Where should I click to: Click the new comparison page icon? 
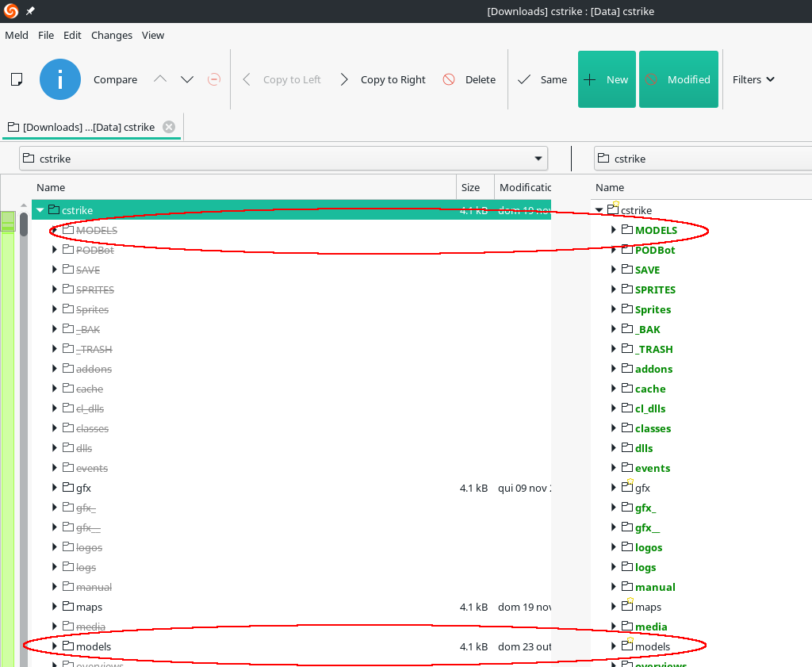tap(17, 79)
